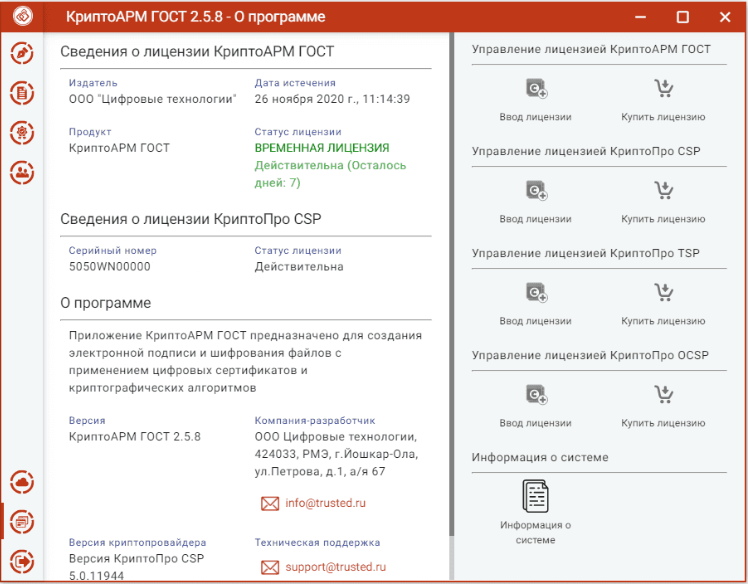Screen dimensions: 748x584
Task: Click Ввод лицензии label under КриптоПро CSP
Action: tap(535, 219)
